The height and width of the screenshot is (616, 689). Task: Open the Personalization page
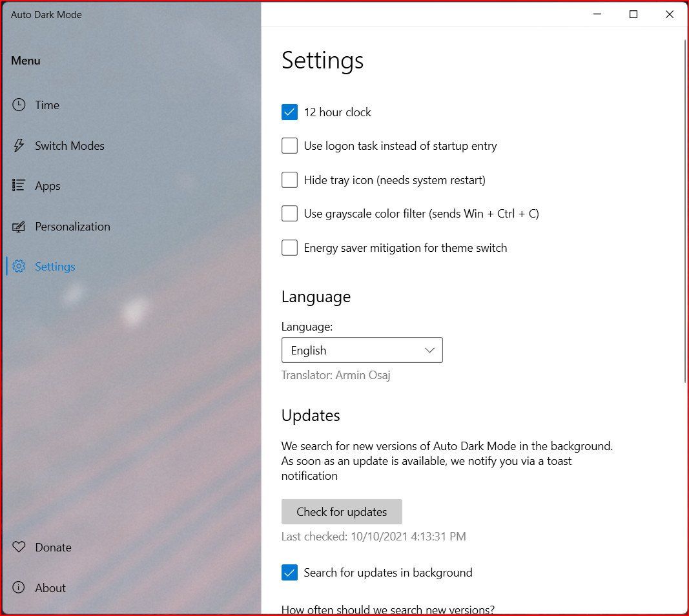(72, 226)
